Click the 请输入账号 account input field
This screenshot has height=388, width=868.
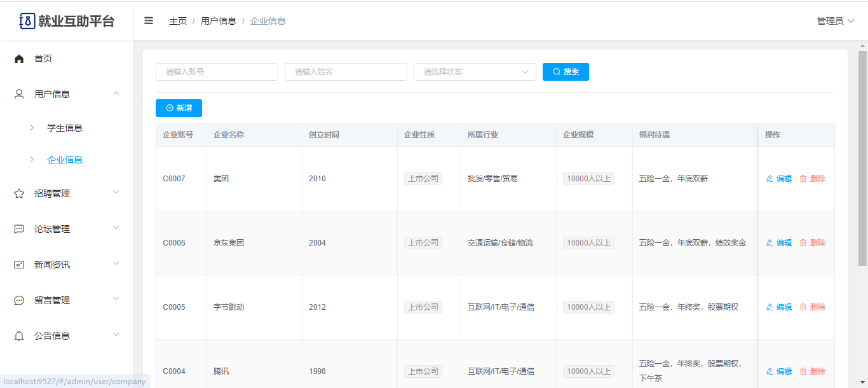pyautogui.click(x=217, y=72)
